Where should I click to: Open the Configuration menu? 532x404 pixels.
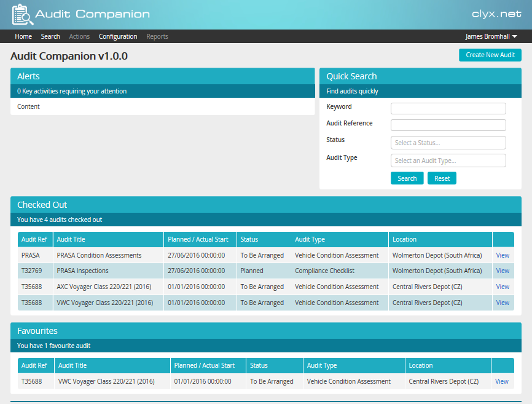click(118, 36)
